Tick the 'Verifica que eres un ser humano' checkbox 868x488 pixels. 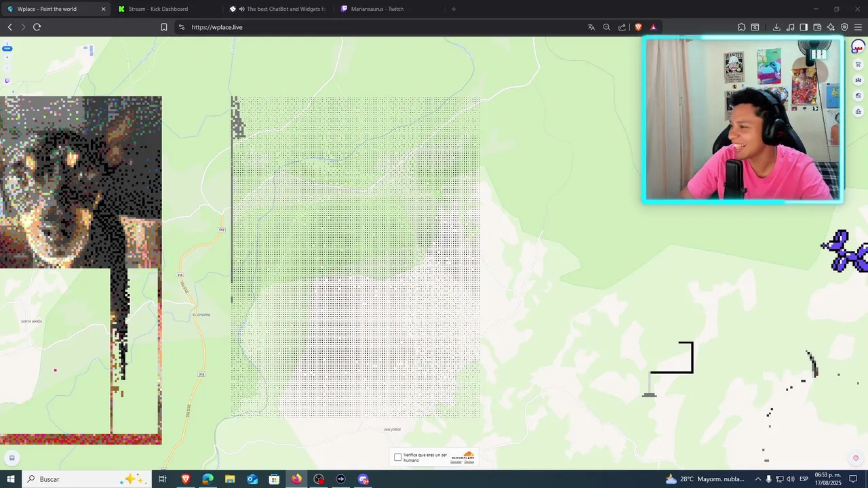pos(397,457)
